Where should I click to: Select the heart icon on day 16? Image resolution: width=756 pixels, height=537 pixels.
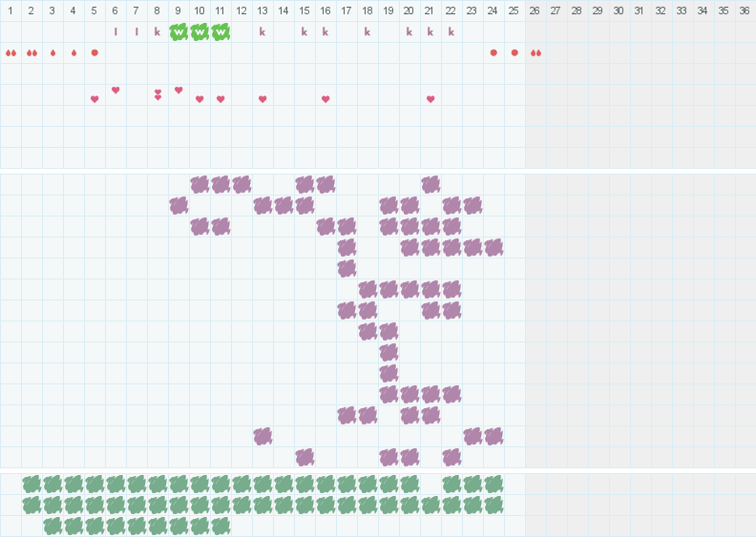click(325, 99)
